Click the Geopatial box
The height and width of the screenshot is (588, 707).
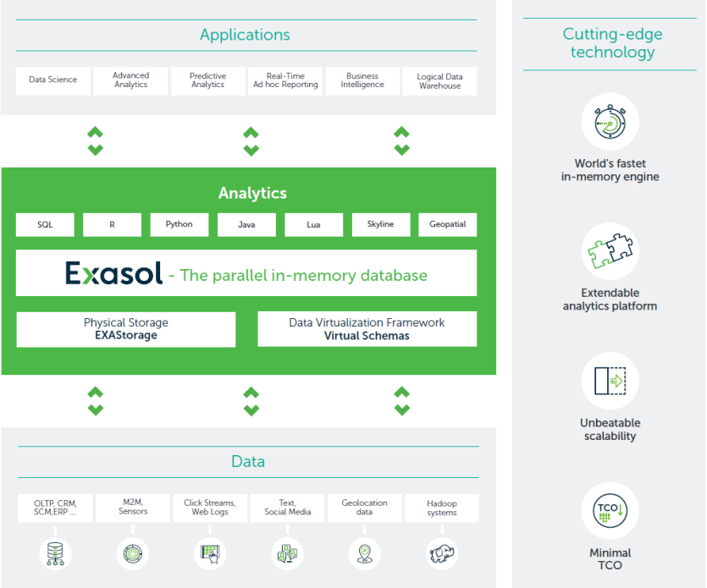(x=448, y=225)
